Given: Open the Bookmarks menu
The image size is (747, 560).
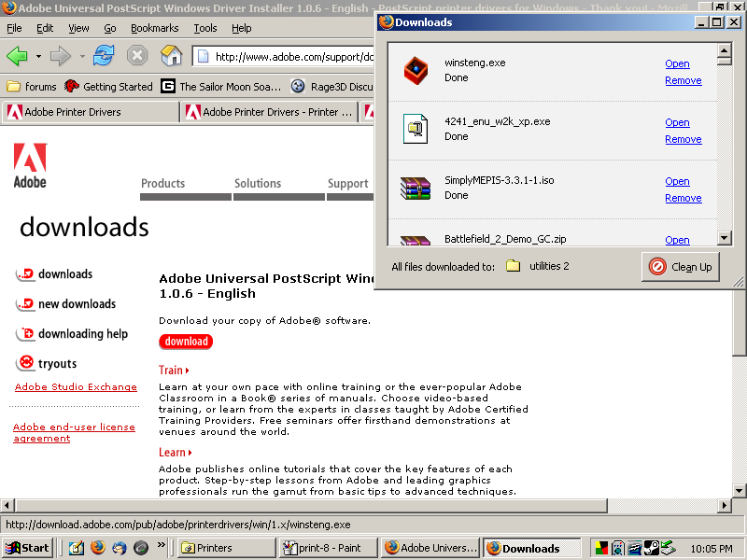Looking at the screenshot, I should pyautogui.click(x=154, y=28).
